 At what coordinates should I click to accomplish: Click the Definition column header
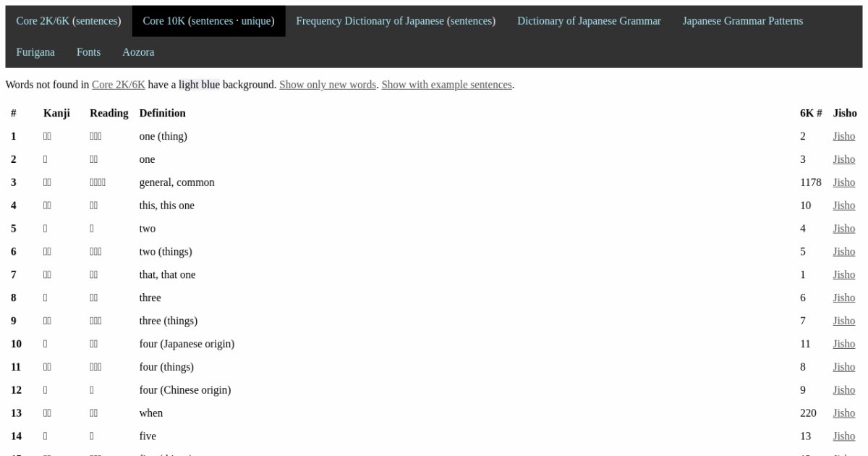tap(162, 113)
